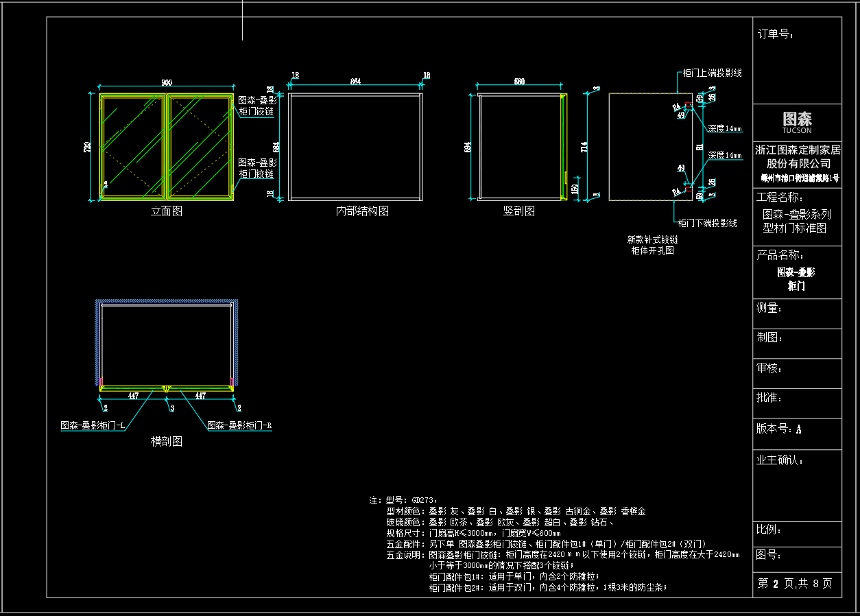Screen dimensions: 860x616
Task: Click the 竖剖图 section label
Action: point(519,211)
